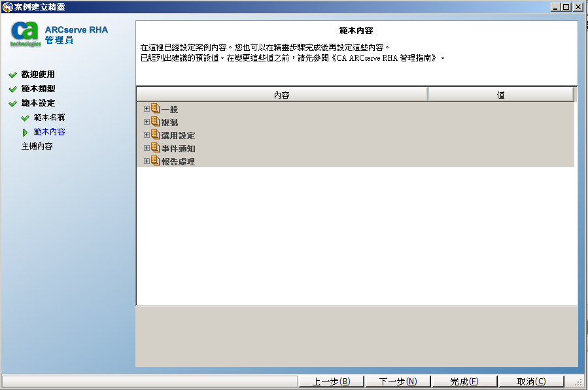Screen dimensions: 588x390
Task: Click the 內容 column header
Action: pyautogui.click(x=282, y=95)
